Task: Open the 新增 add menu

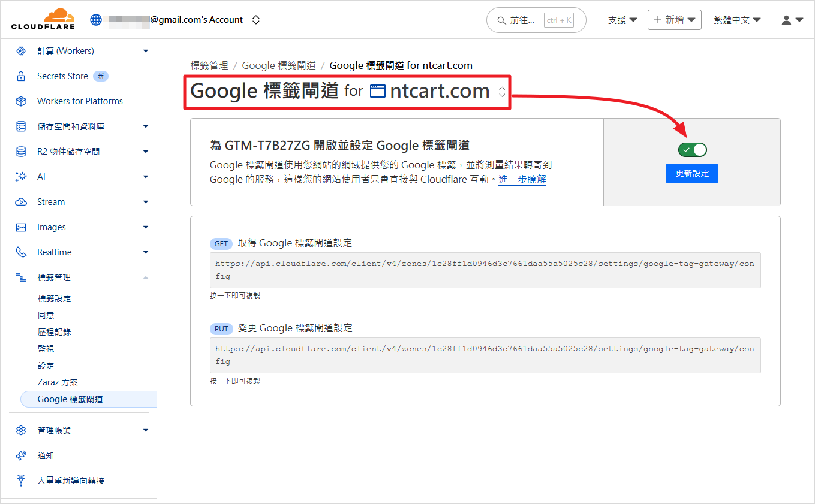Action: [675, 20]
